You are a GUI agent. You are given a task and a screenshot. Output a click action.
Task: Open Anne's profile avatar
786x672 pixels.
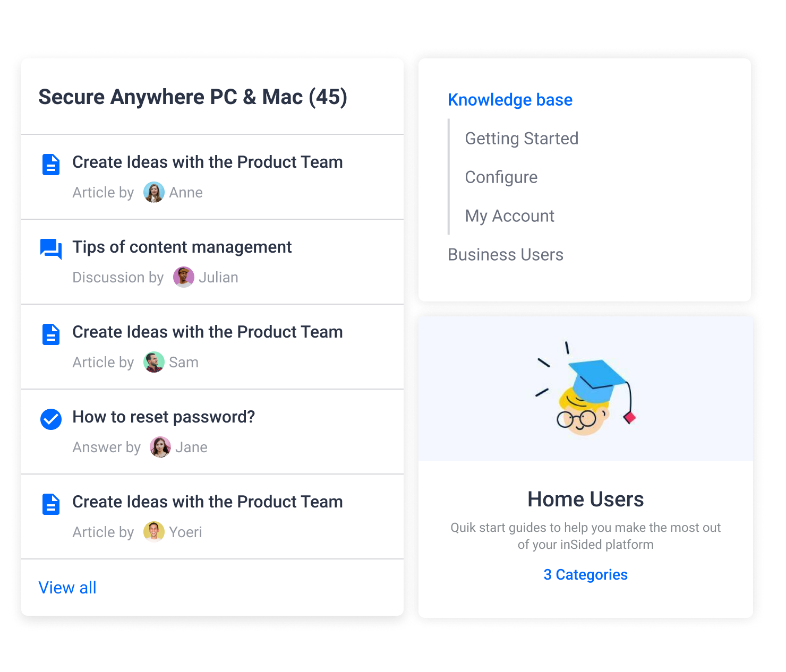[x=154, y=192]
